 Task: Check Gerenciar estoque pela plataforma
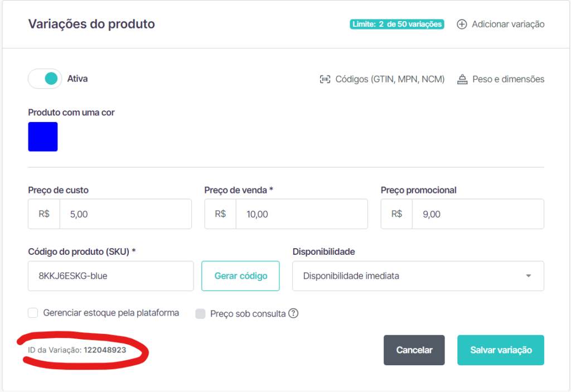click(33, 313)
